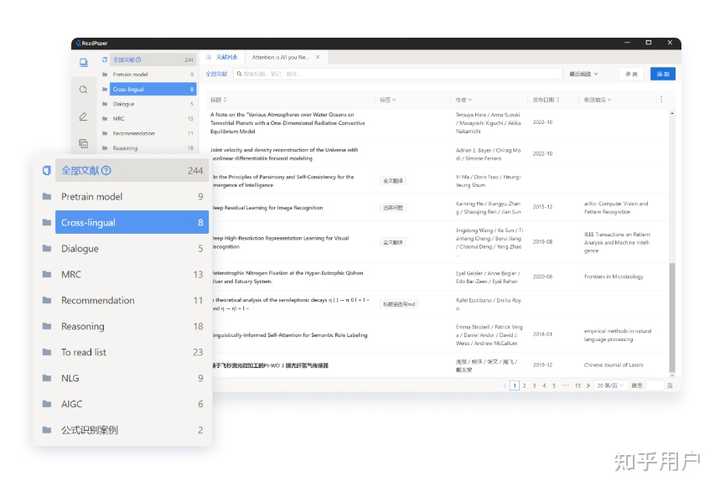This screenshot has width=720, height=486.
Task: Click the blue button at top right
Action: click(x=663, y=74)
